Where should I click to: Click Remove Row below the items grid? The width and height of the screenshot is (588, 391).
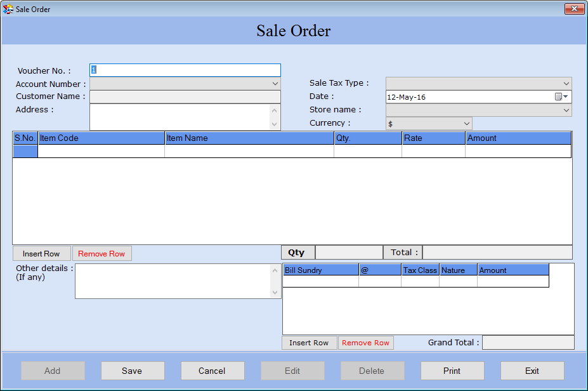coord(101,254)
